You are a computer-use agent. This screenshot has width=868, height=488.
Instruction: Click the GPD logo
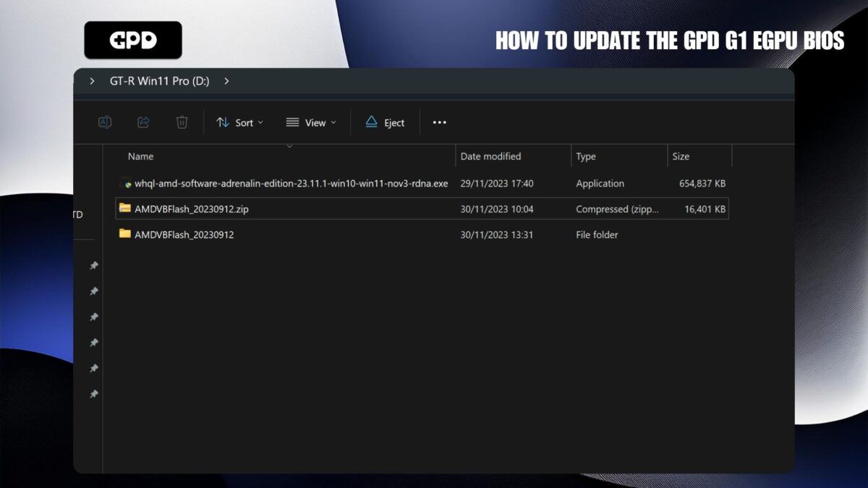click(133, 40)
